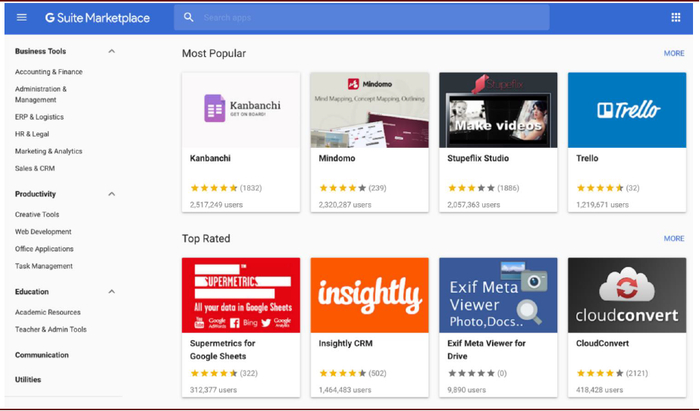Open Administration & Management category
The height and width of the screenshot is (411, 700).
(41, 94)
